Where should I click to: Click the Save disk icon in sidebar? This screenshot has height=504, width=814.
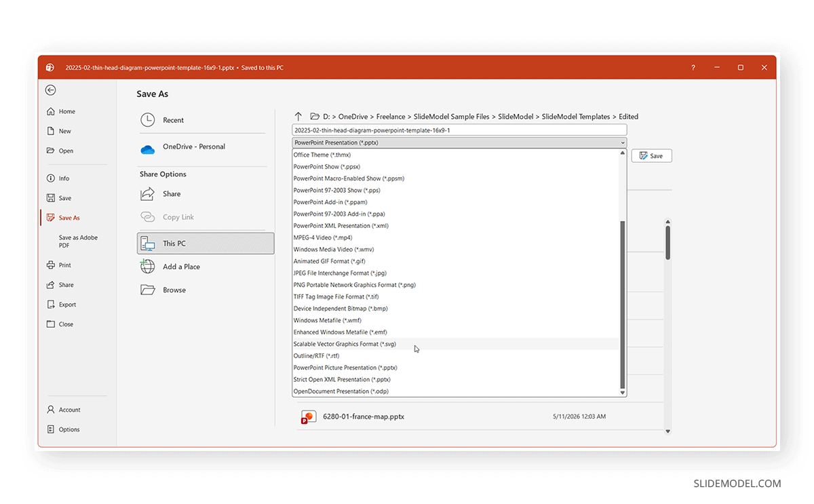[x=51, y=198]
